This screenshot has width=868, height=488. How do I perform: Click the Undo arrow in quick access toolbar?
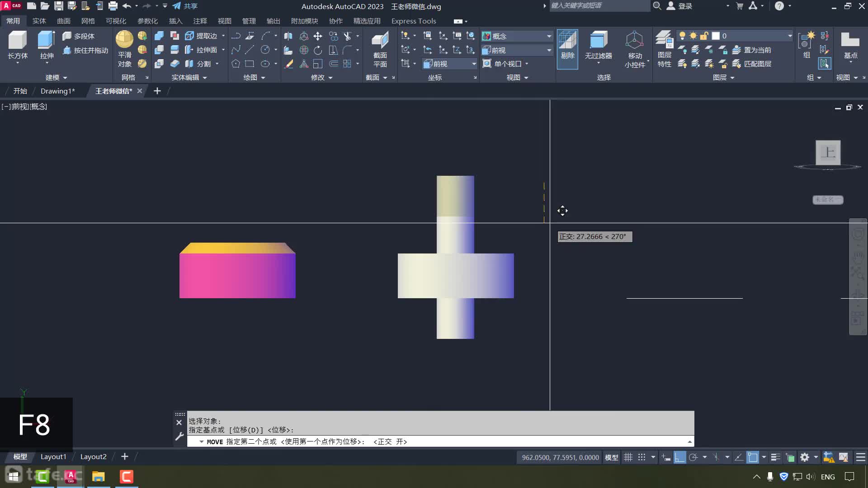pyautogui.click(x=127, y=6)
